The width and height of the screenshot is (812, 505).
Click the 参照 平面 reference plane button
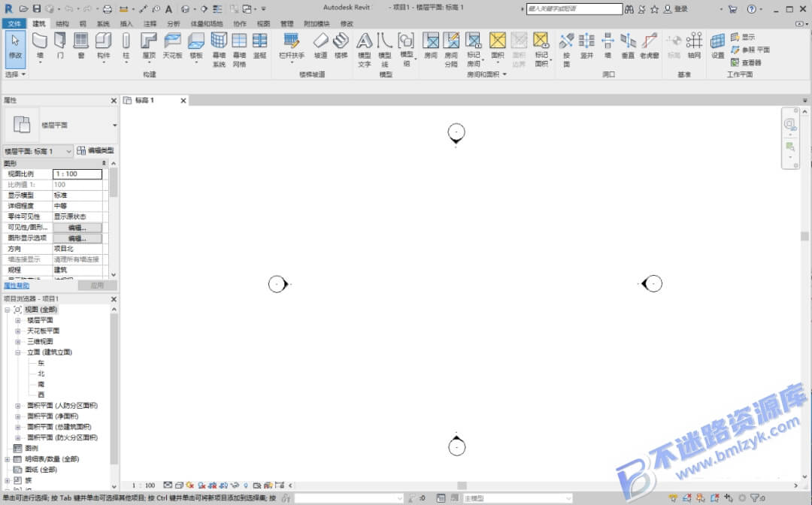click(x=750, y=50)
